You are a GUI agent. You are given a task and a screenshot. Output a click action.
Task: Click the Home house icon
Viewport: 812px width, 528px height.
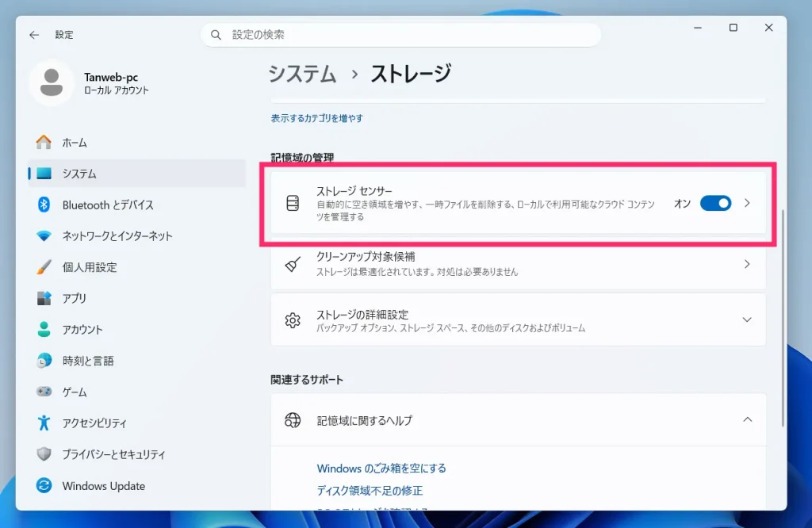click(x=44, y=143)
